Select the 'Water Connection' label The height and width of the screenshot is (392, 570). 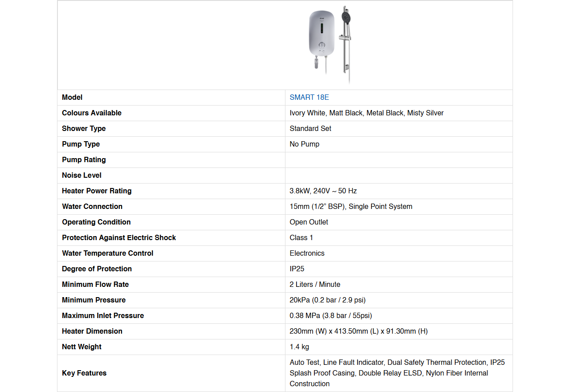92,206
